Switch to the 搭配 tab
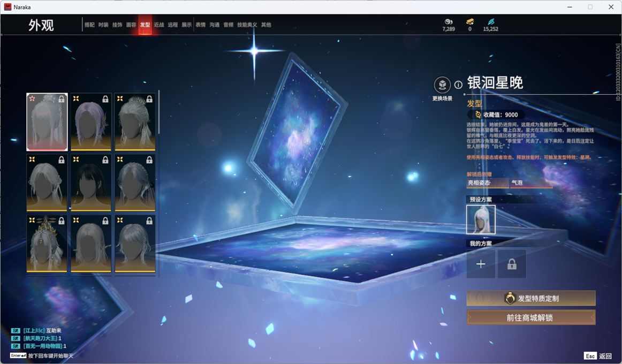This screenshot has width=622, height=364. tap(89, 25)
